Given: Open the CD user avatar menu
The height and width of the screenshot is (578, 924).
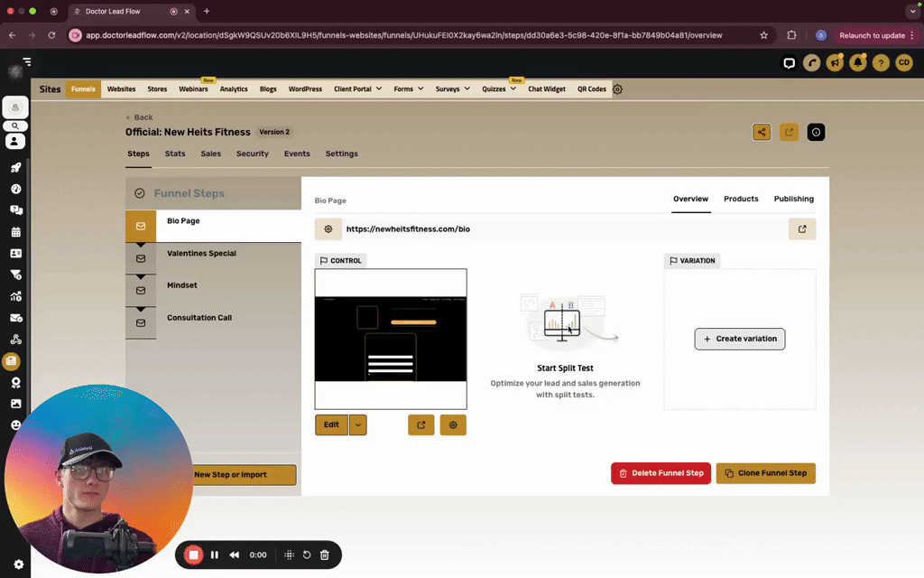Looking at the screenshot, I should [904, 62].
